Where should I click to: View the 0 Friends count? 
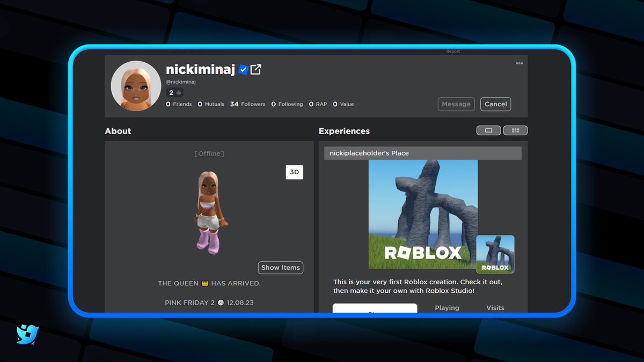coord(179,104)
